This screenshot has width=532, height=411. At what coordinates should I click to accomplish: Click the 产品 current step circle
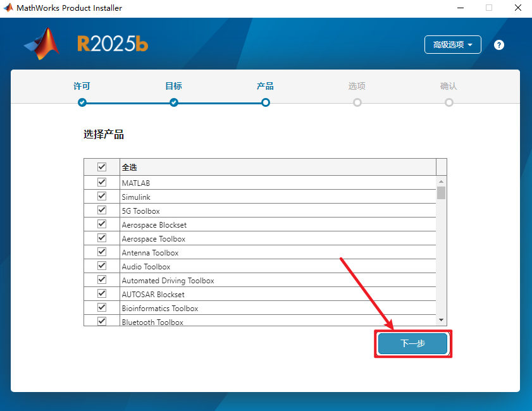coord(266,102)
